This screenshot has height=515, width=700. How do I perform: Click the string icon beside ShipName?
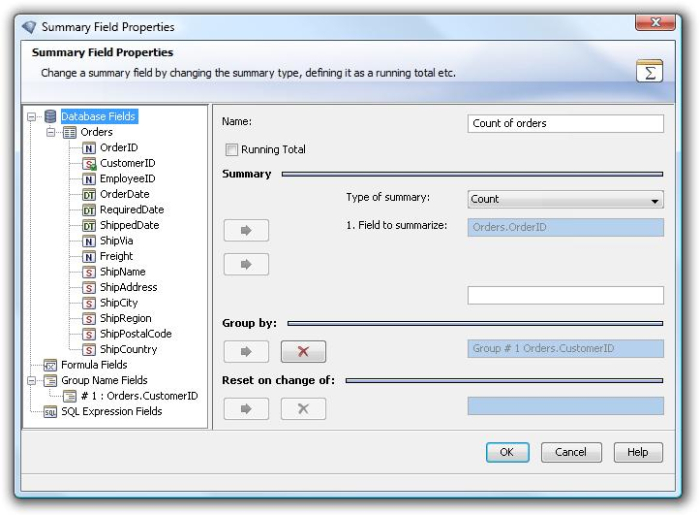89,272
